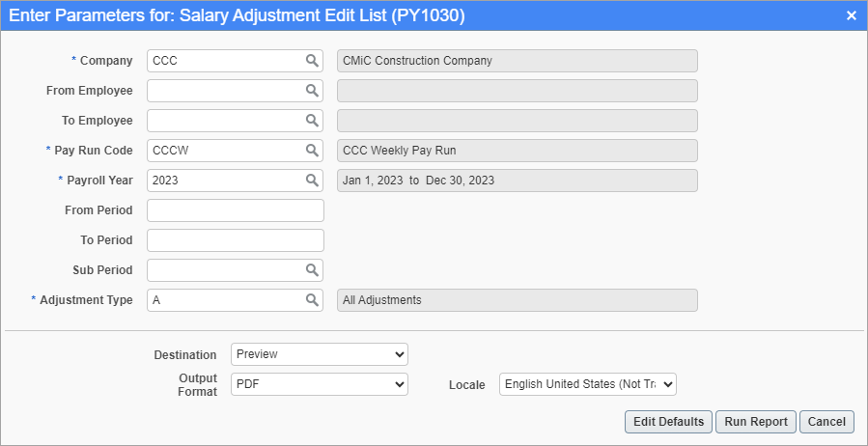This screenshot has width=868, height=446.
Task: Open lookup for Sub Period field
Action: 312,270
